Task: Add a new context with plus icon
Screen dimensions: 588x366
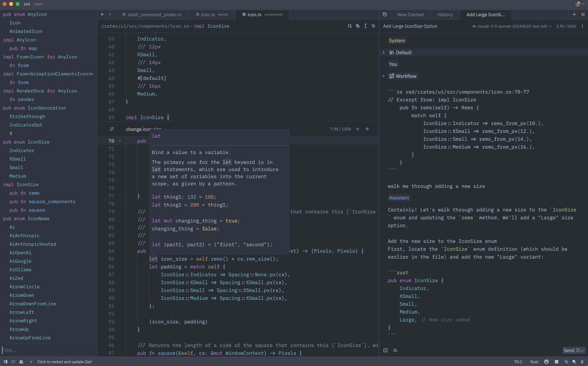Action: (574, 15)
